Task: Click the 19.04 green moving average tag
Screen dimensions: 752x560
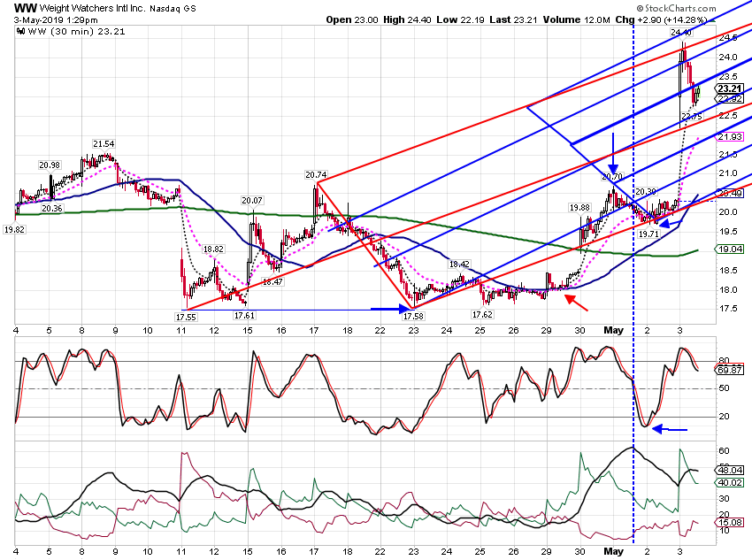Action: (x=730, y=249)
